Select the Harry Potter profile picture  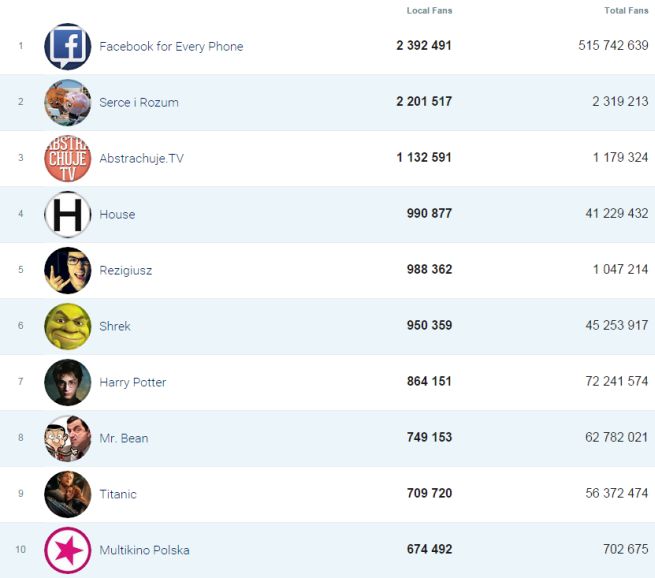click(x=67, y=382)
